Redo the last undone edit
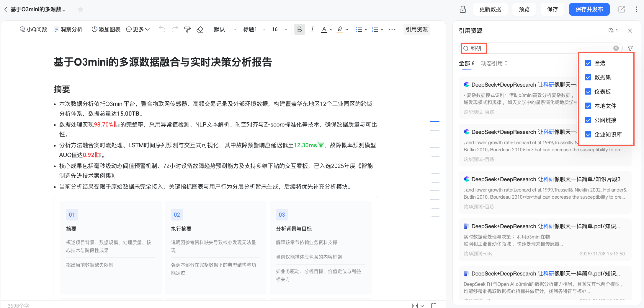Image resolution: width=644 pixels, height=308 pixels. [x=175, y=29]
